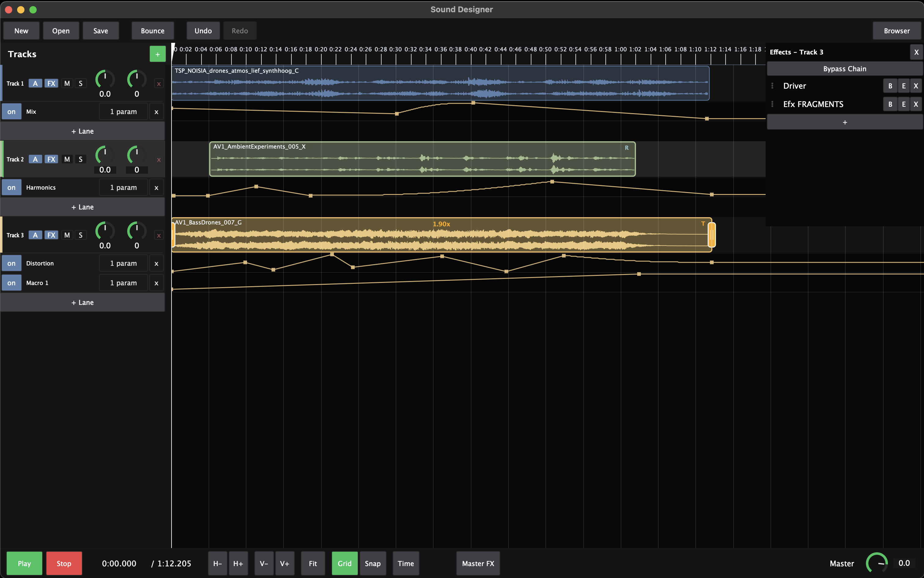The height and width of the screenshot is (578, 924).
Task: Open Track 2 FX chain
Action: 51,159
